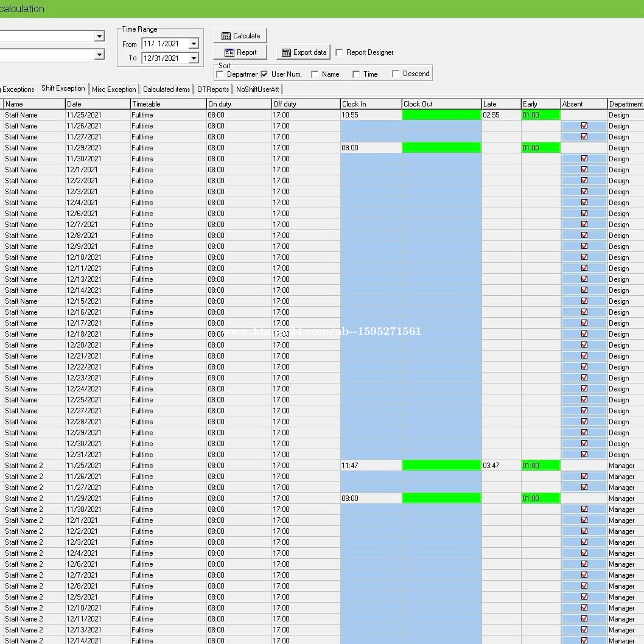The height and width of the screenshot is (644, 644).
Task: Click the Calculate button with calculator icon
Action: coord(240,36)
